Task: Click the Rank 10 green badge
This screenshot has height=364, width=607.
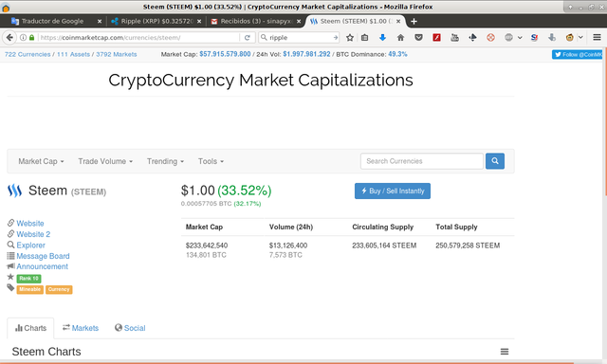Action: [29, 279]
